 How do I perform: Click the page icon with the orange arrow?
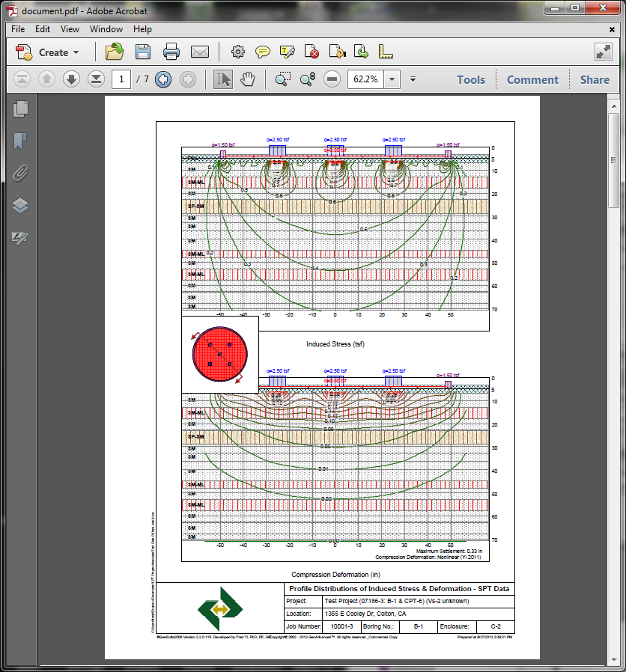(337, 52)
